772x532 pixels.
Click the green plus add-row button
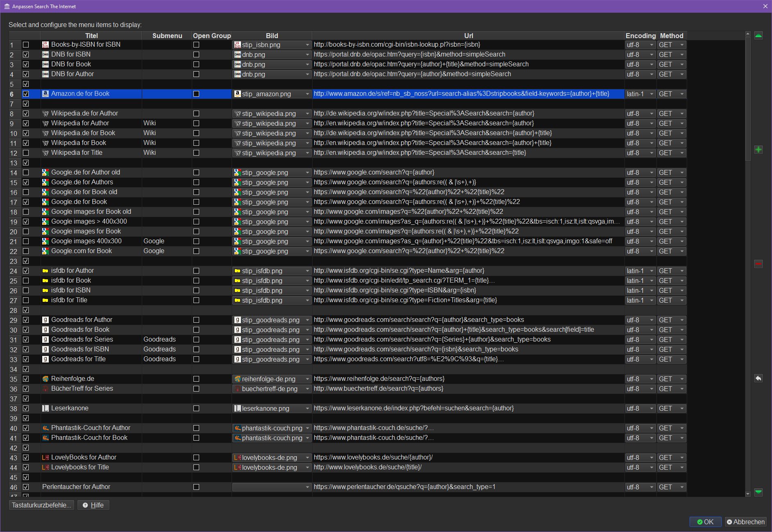pos(758,149)
